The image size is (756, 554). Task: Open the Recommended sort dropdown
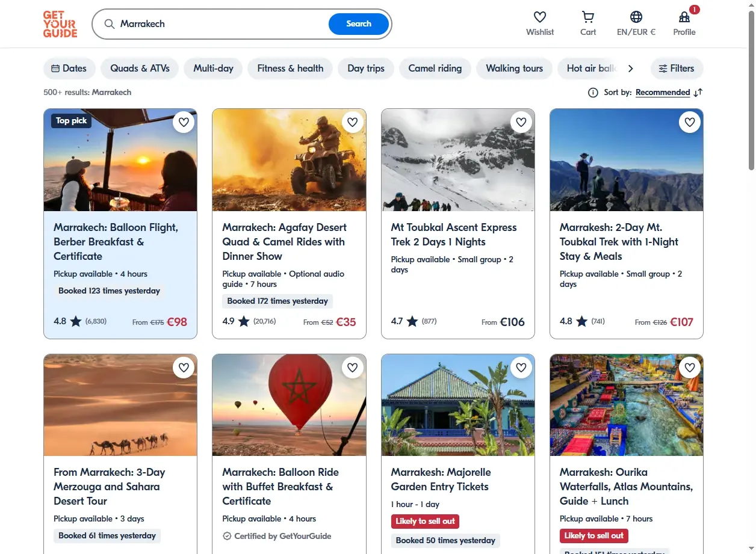coord(663,93)
